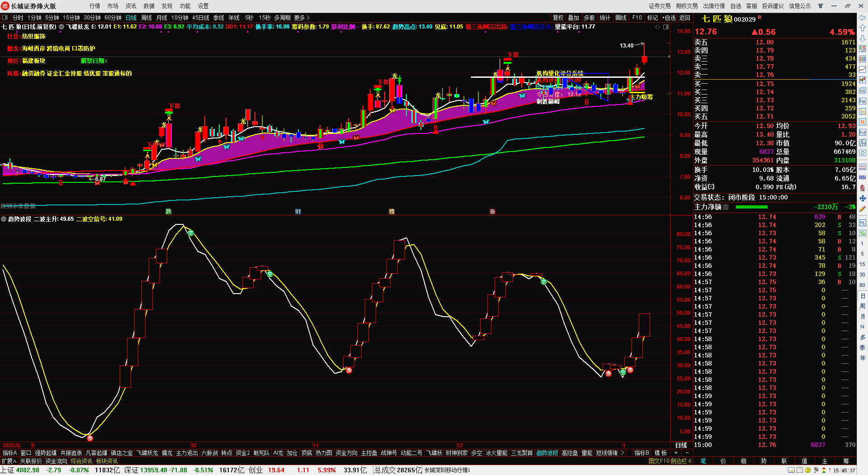Click the line chart sidebar icon

[x=863, y=69]
